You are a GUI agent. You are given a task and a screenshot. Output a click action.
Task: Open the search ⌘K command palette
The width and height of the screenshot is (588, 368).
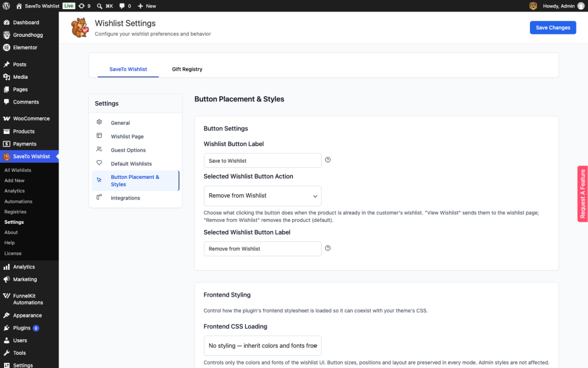pos(105,6)
